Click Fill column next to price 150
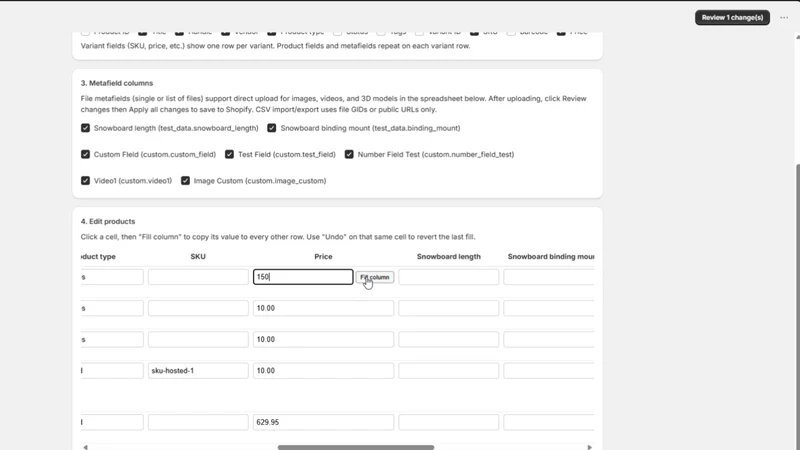The width and height of the screenshot is (800, 450). [x=374, y=277]
